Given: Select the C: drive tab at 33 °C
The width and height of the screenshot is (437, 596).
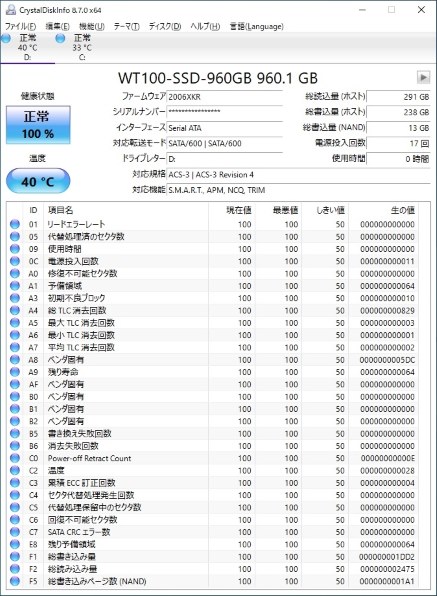Looking at the screenshot, I should (82, 48).
